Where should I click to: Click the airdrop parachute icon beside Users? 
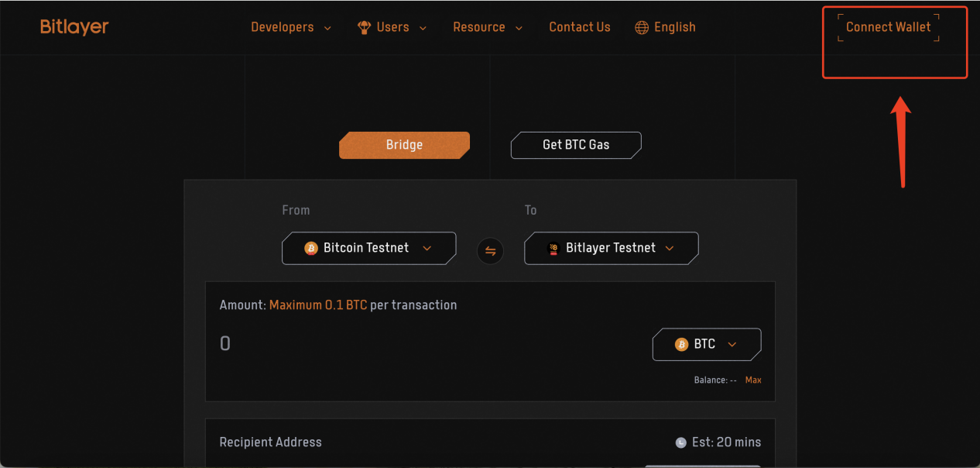(364, 28)
